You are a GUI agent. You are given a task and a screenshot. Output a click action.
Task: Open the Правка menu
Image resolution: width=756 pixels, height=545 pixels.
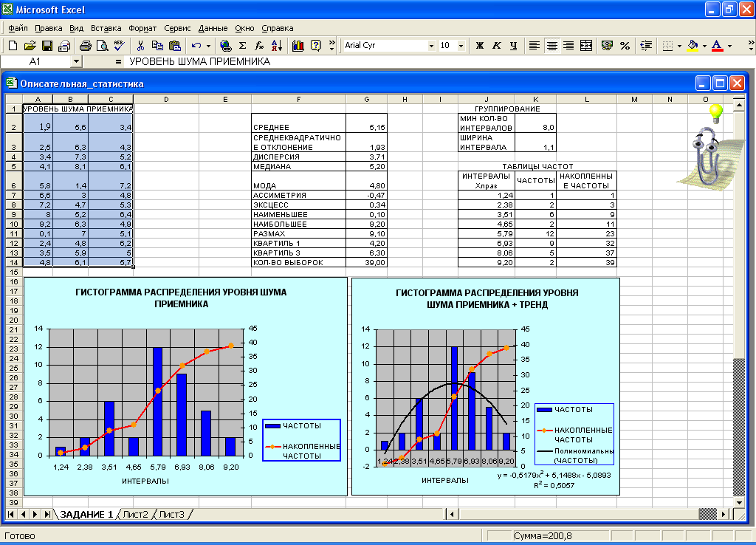tap(48, 28)
